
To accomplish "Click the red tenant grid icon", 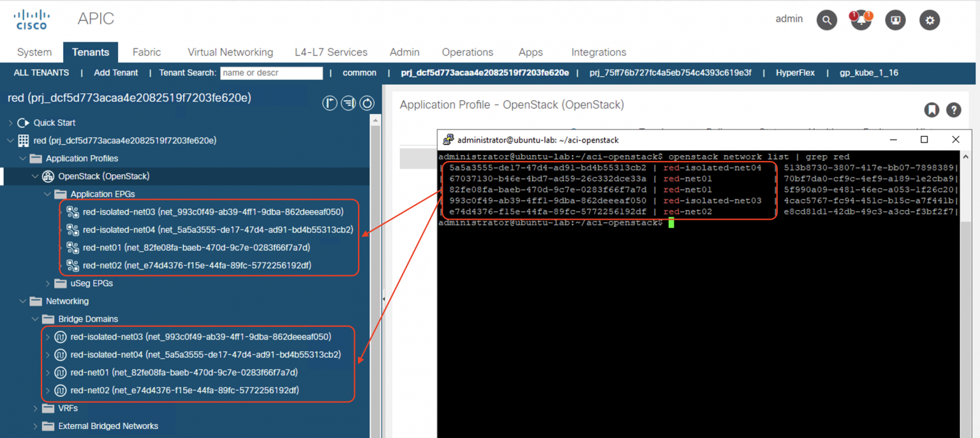I will (24, 140).
